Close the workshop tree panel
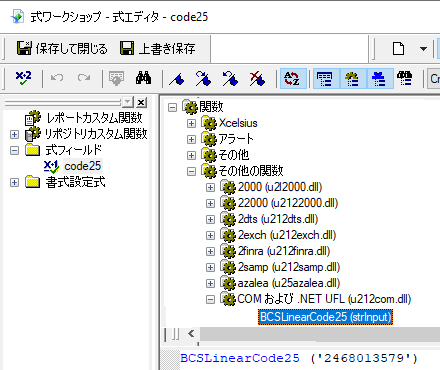Screen dimensions: 440x370 tap(141, 102)
